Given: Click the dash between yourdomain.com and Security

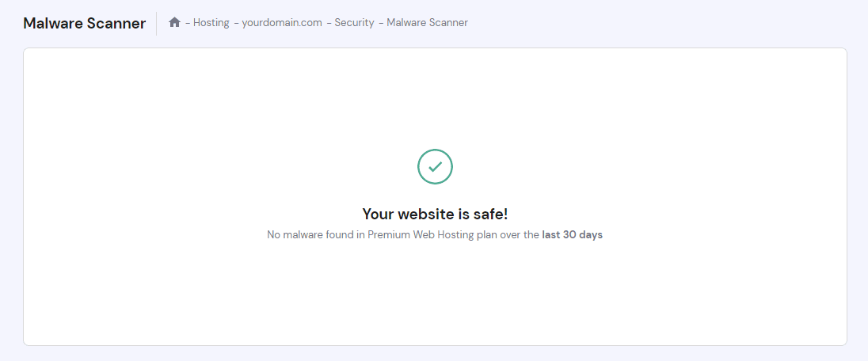Looking at the screenshot, I should click(329, 23).
